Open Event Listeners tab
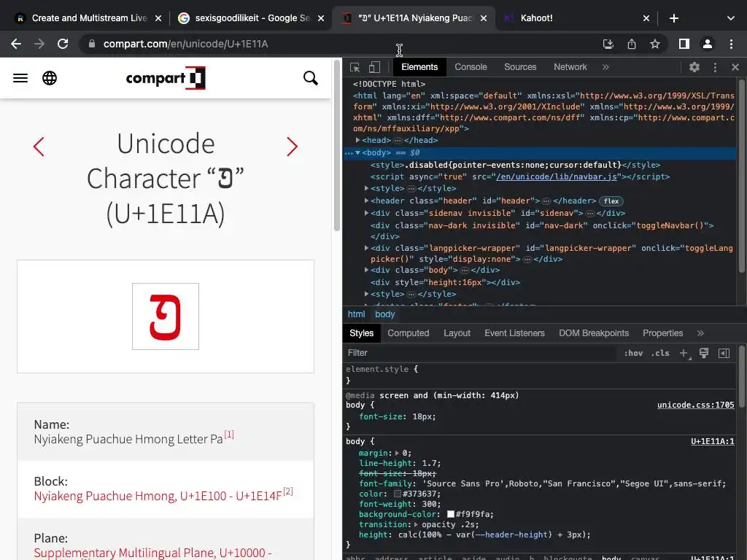 [x=514, y=333]
